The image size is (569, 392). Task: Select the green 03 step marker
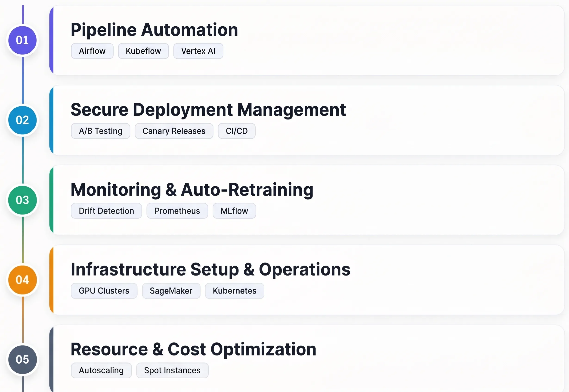pyautogui.click(x=23, y=200)
